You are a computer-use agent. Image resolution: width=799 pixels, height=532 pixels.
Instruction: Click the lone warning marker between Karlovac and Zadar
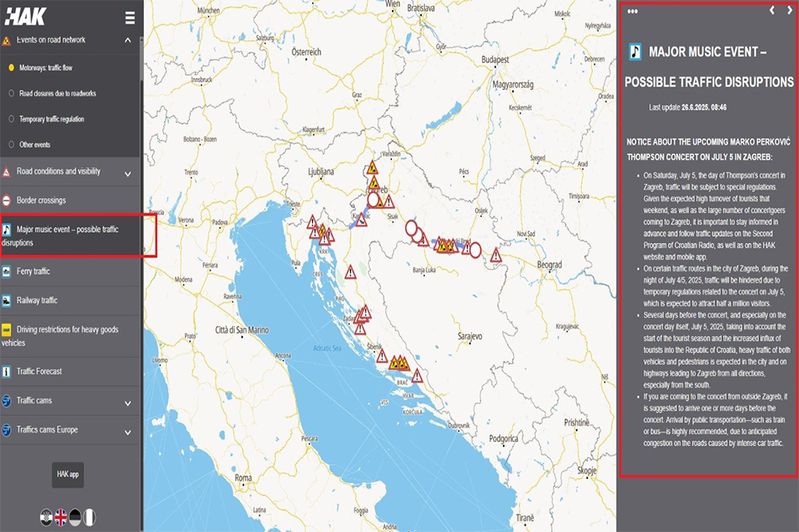tap(351, 272)
